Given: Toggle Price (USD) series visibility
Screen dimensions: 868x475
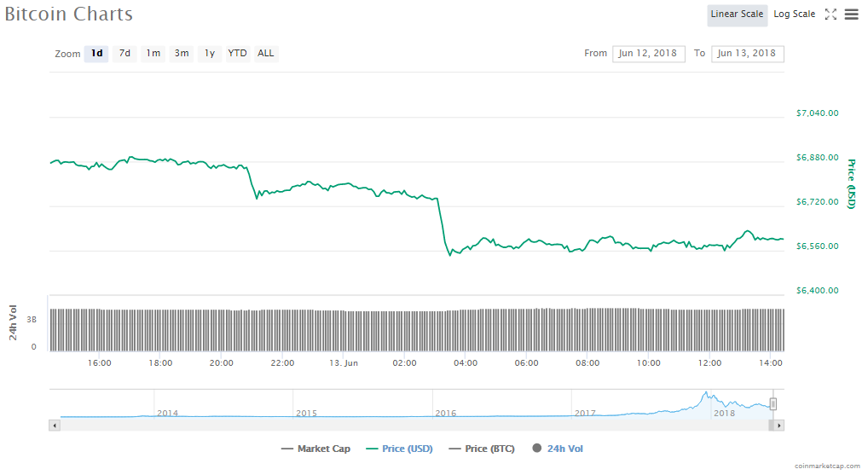Looking at the screenshot, I should [x=398, y=449].
